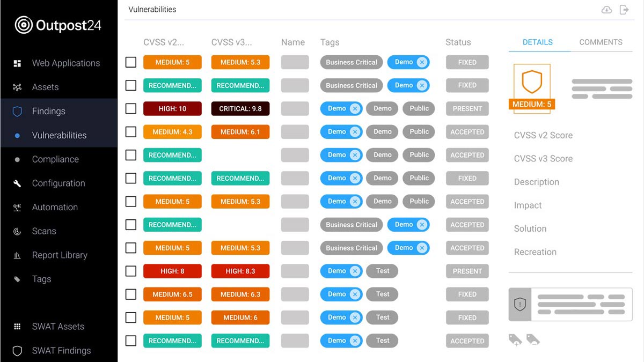The width and height of the screenshot is (644, 362).
Task: Check the HIGH: 10 vulnerability row checkbox
Action: pos(131,109)
